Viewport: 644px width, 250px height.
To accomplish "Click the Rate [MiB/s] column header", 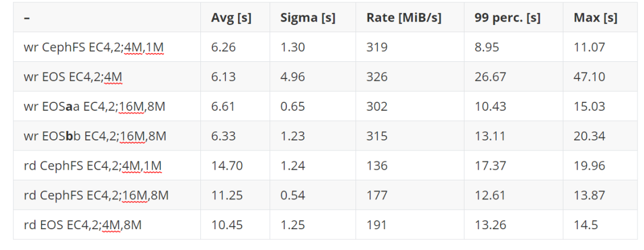I will (404, 18).
